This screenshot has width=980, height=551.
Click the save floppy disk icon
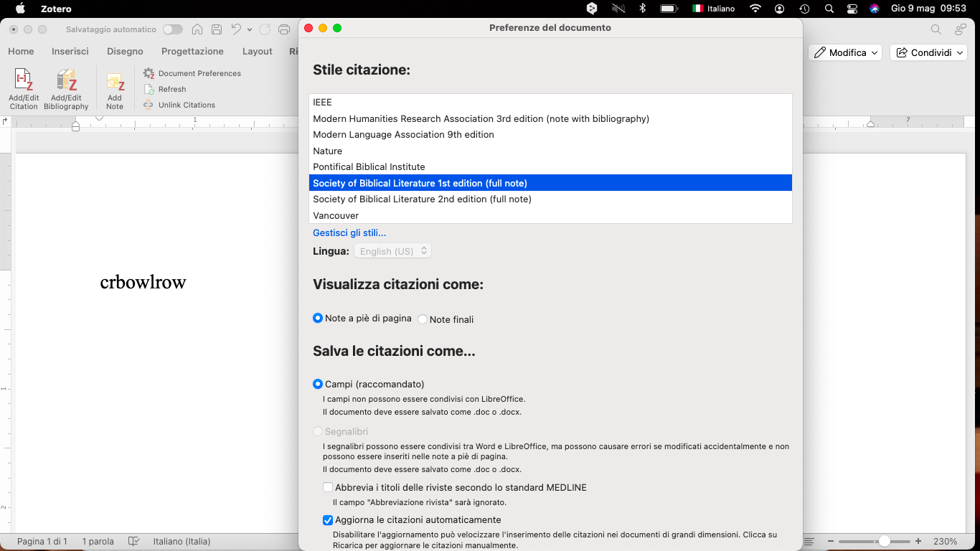pyautogui.click(x=217, y=29)
